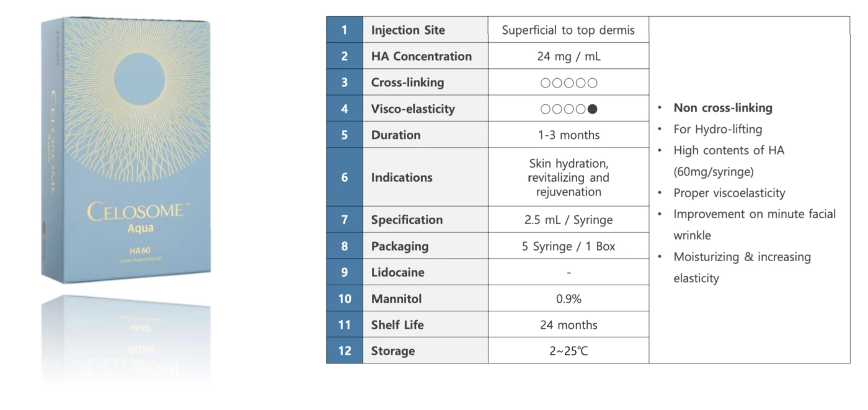Select the row number 6 cell
This screenshot has width=868, height=410.
click(x=345, y=177)
